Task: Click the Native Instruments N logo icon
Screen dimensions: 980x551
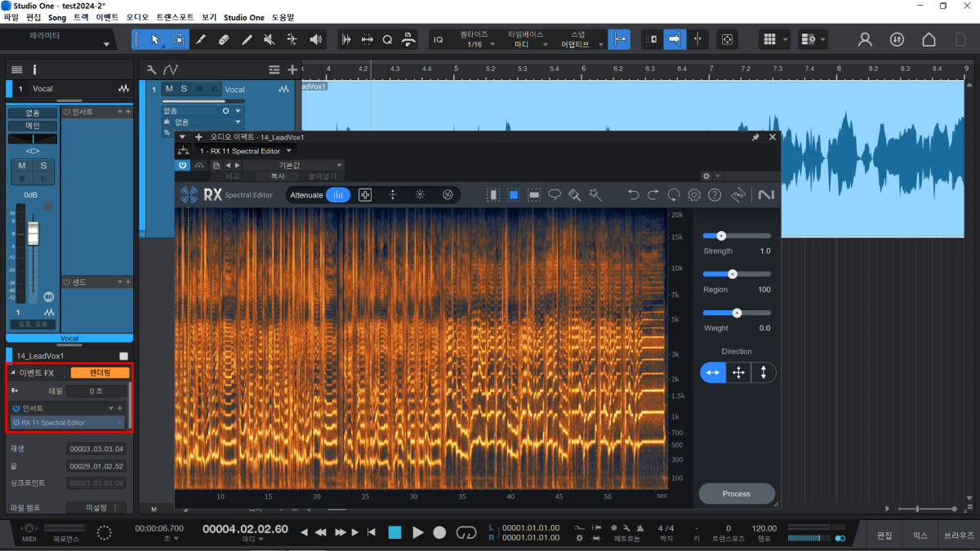Action: [x=766, y=195]
